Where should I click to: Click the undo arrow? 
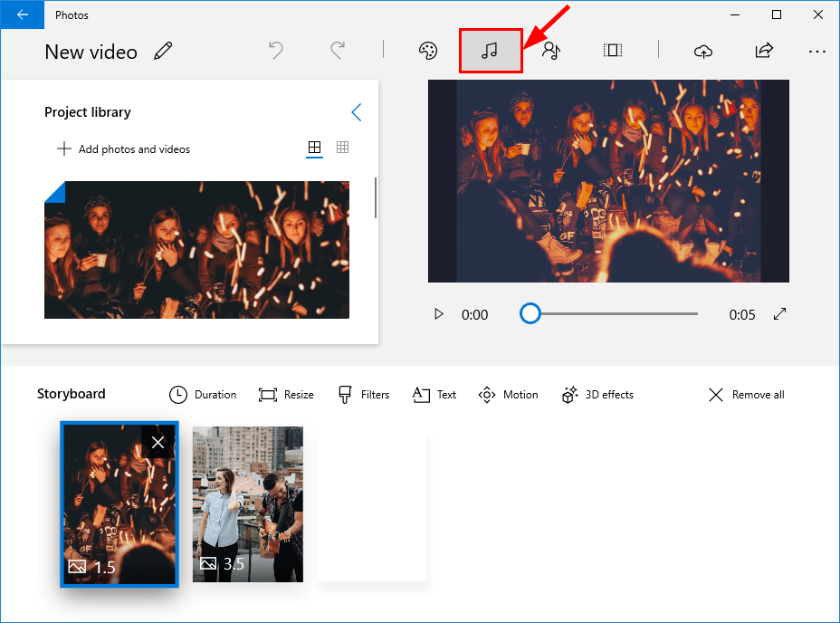[x=276, y=51]
